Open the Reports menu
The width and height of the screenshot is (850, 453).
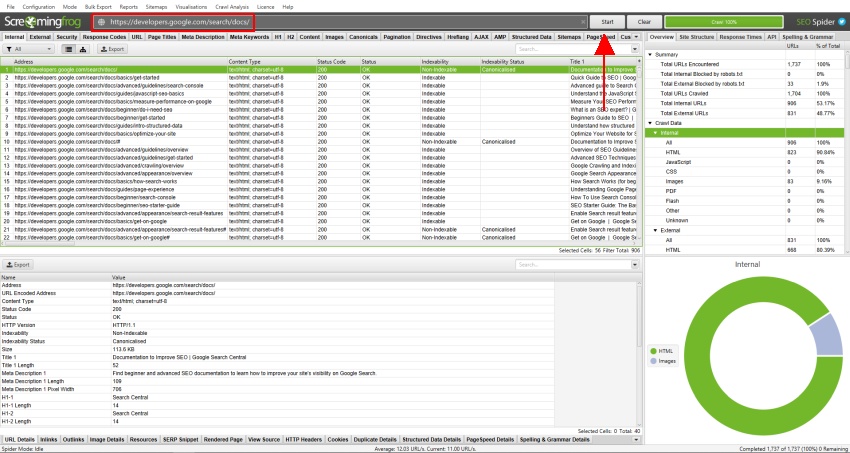[x=129, y=7]
